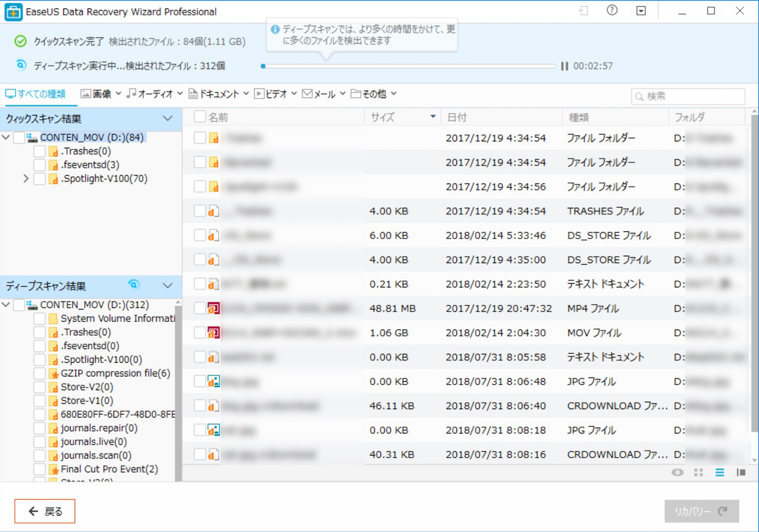Check the deep scan CONTEN_MOV (D:)(312) checkbox

19,305
